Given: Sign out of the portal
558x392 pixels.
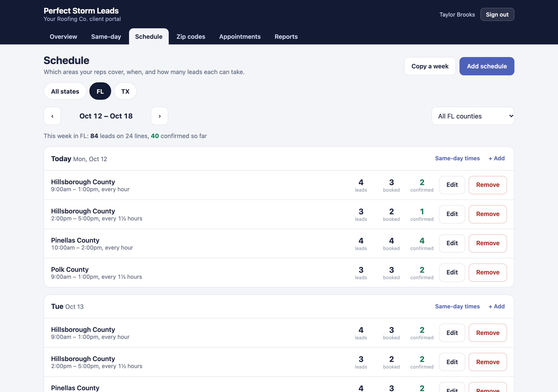Looking at the screenshot, I should click(497, 15).
